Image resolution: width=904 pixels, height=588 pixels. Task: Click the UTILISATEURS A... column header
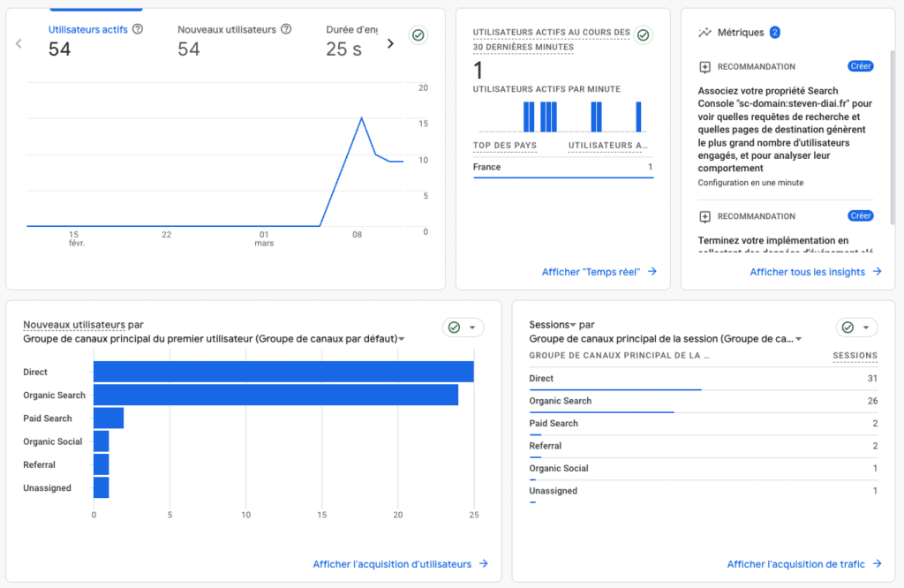point(607,146)
